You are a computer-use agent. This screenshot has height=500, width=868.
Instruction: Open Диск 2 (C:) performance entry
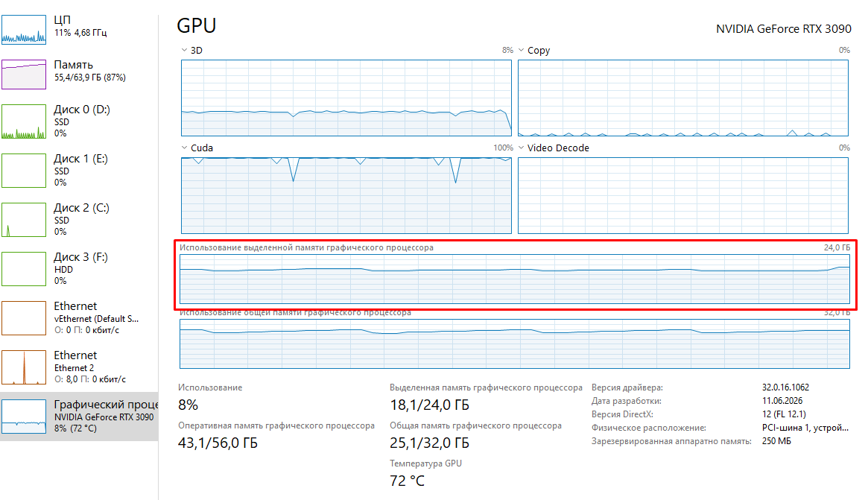click(79, 219)
